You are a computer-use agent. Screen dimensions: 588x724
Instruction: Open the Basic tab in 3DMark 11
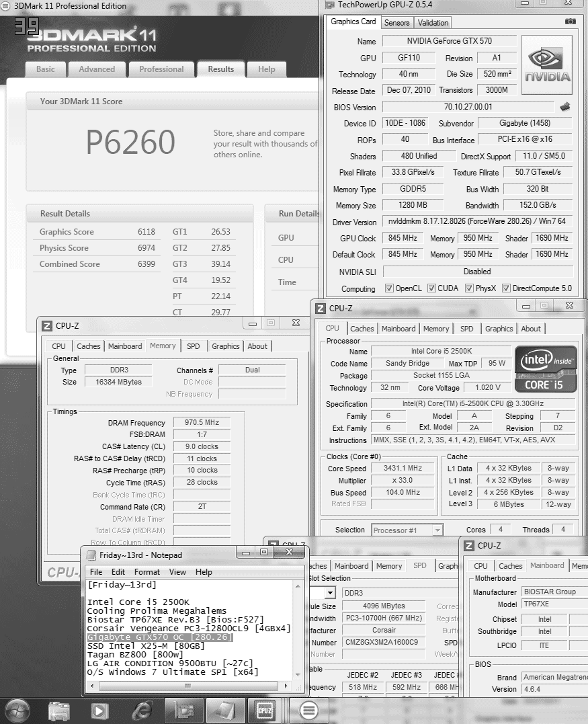(45, 69)
